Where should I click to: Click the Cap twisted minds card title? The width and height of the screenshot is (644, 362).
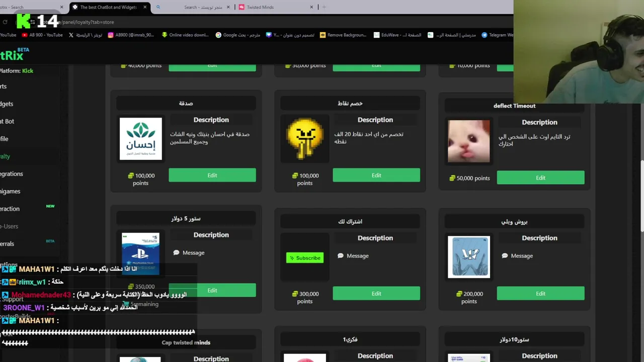[x=186, y=342]
